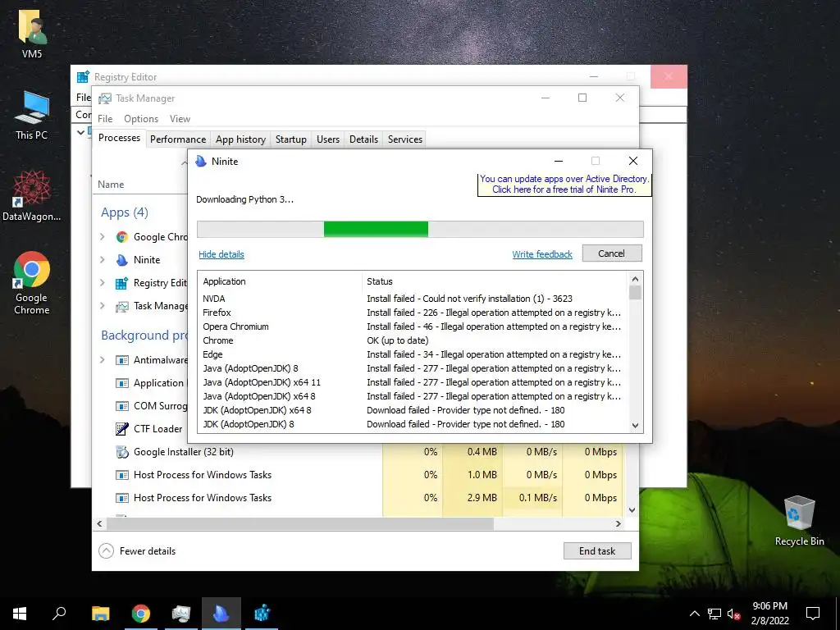Click the muted volume tray icon
The width and height of the screenshot is (840, 630).
tap(734, 614)
